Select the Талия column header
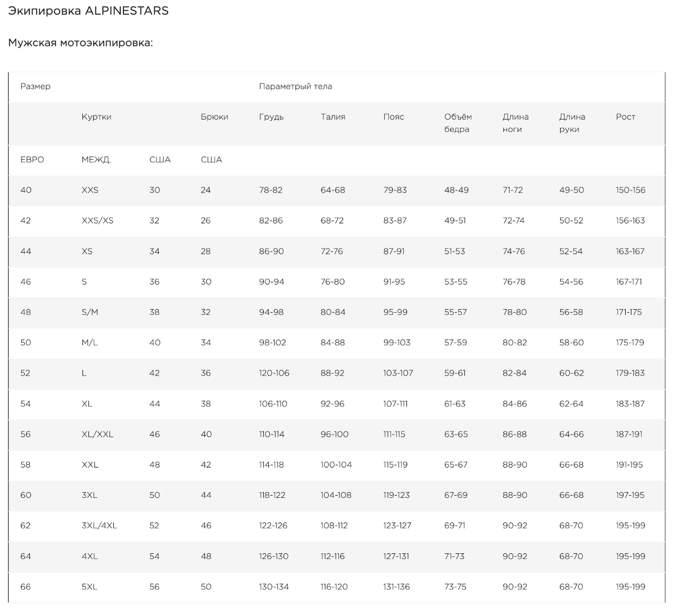The height and width of the screenshot is (616, 681). (333, 117)
